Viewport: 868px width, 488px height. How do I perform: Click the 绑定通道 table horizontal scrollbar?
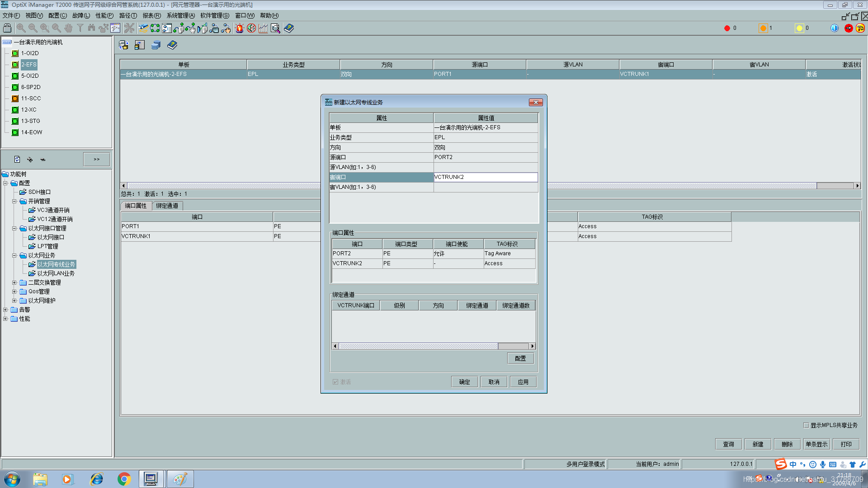coord(418,346)
